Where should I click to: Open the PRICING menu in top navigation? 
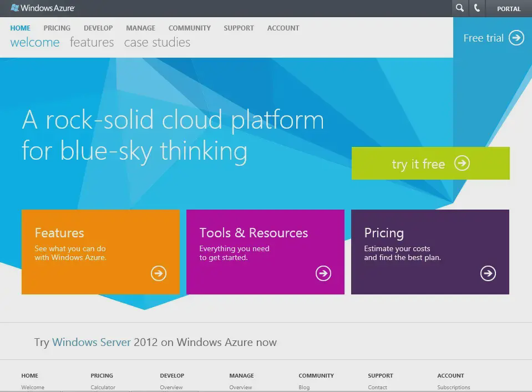tap(57, 28)
